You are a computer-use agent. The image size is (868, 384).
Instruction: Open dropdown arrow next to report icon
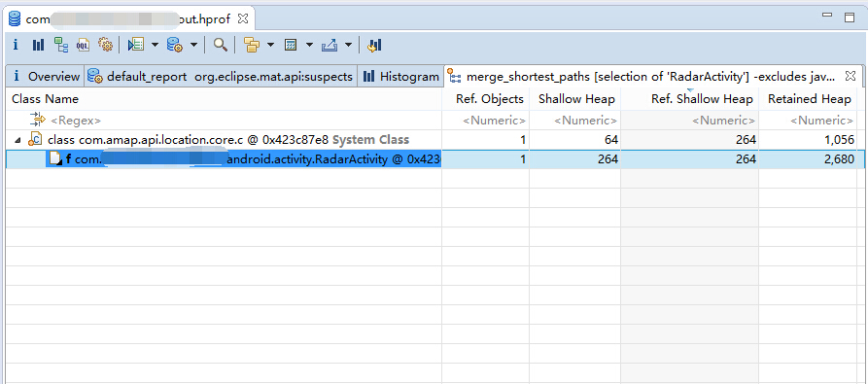click(155, 45)
